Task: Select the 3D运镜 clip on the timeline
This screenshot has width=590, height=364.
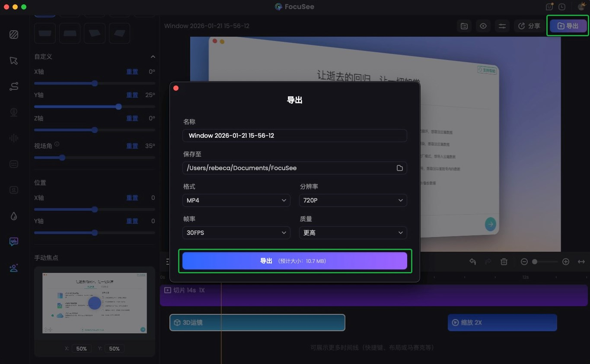Action: pyautogui.click(x=257, y=323)
